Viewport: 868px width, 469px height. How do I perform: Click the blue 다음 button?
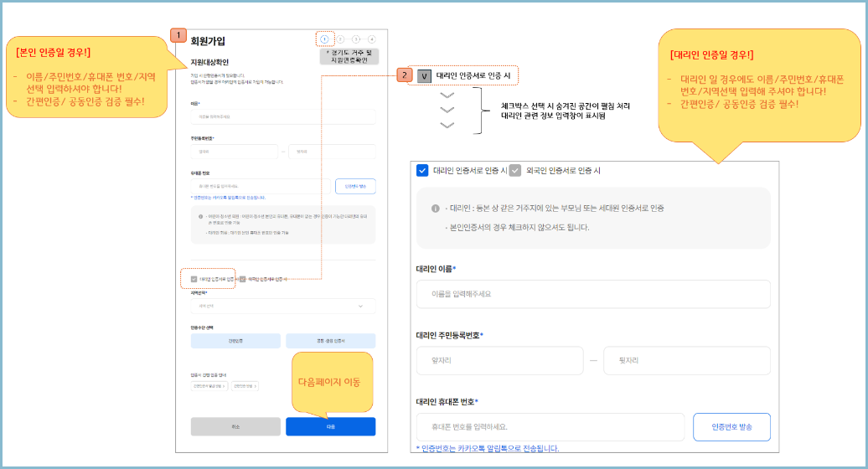point(330,426)
